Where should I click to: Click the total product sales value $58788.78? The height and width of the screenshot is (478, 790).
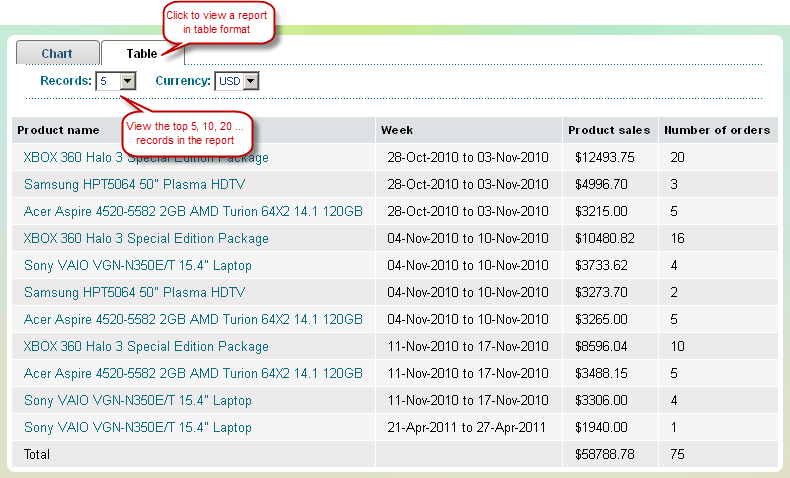click(x=605, y=455)
